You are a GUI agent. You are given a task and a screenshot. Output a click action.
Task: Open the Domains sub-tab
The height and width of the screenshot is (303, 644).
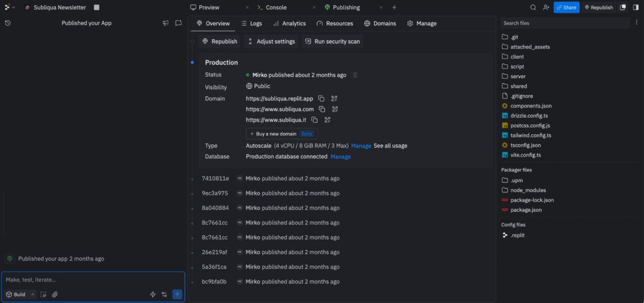pos(380,23)
